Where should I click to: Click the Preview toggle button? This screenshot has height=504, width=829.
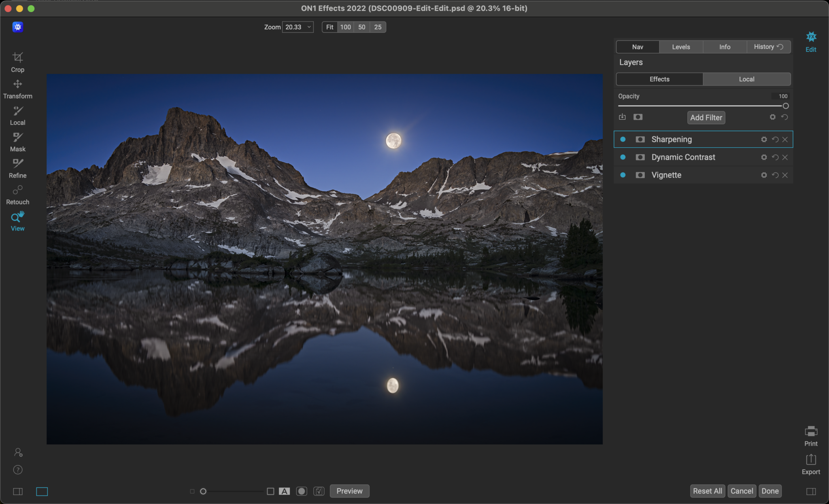[350, 491]
